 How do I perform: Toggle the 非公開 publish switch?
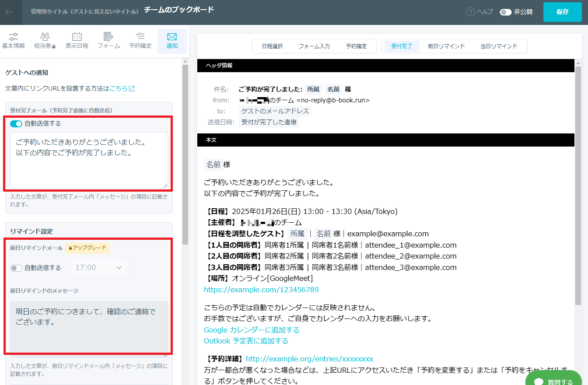pyautogui.click(x=506, y=12)
